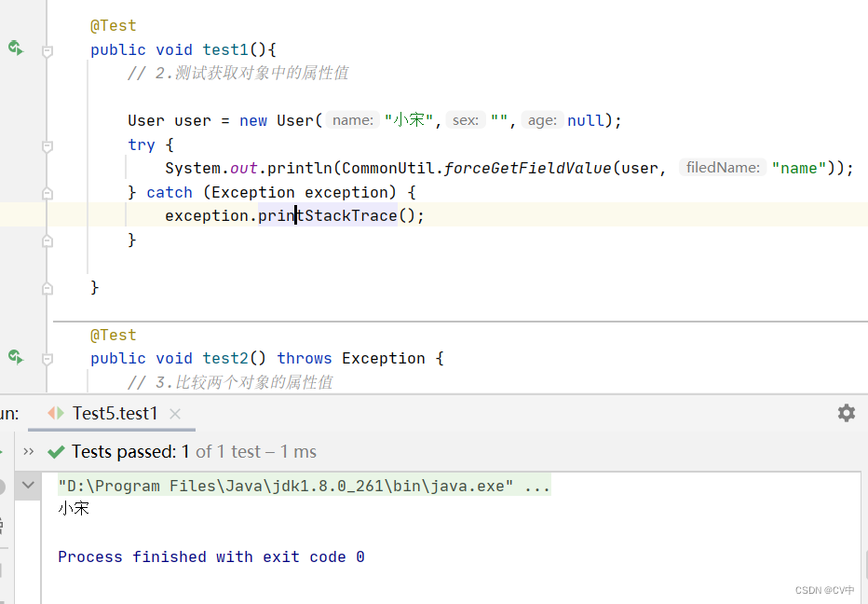Click fold end marker of catch block

click(x=47, y=241)
